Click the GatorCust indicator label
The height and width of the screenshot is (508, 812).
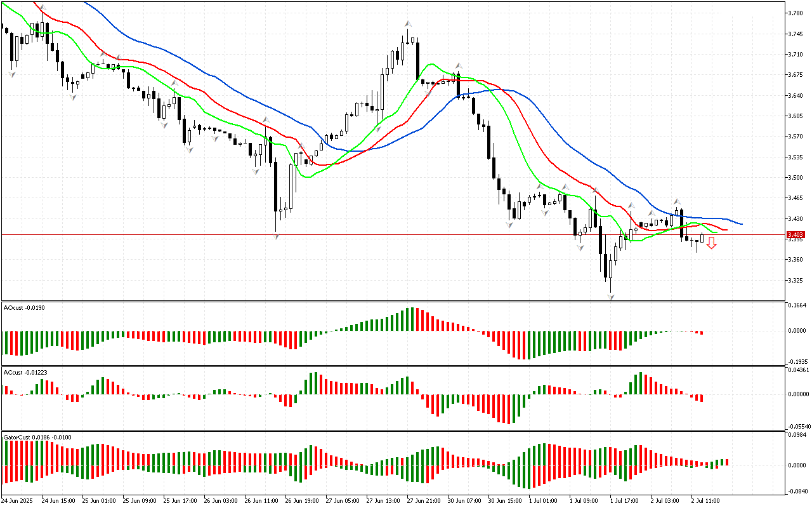37,437
